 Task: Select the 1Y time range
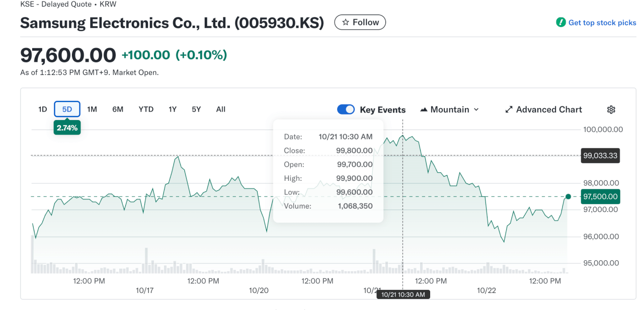(173, 109)
